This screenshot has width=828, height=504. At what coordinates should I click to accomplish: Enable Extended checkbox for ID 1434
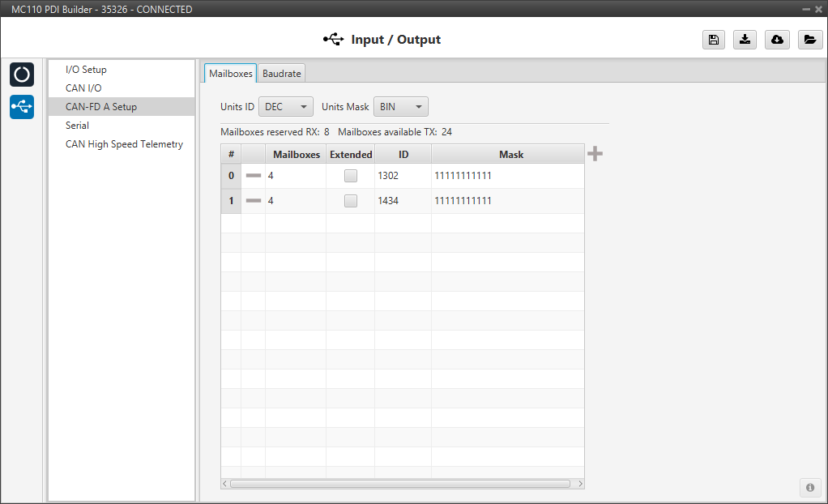[350, 201]
